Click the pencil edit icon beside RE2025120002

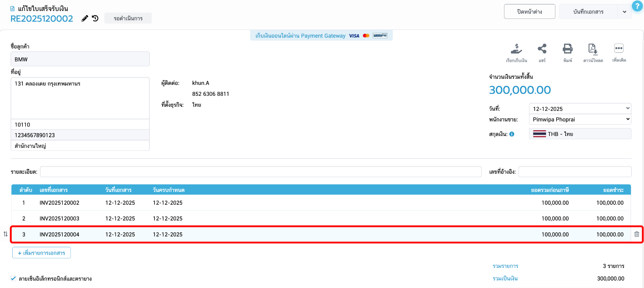click(x=85, y=19)
